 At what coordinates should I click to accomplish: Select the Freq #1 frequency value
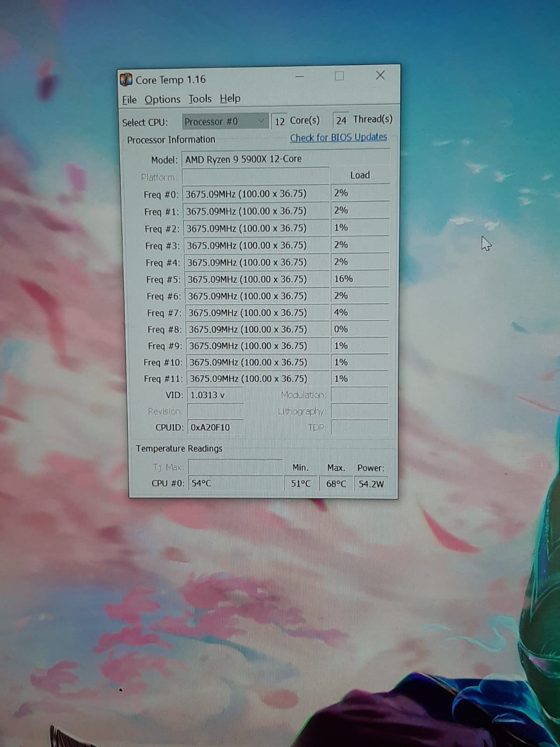point(256,211)
